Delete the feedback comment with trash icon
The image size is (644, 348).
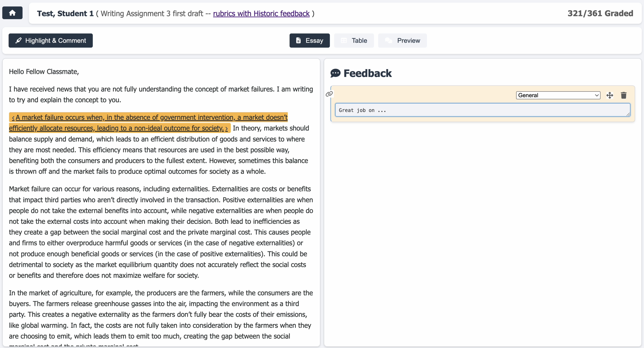point(623,95)
